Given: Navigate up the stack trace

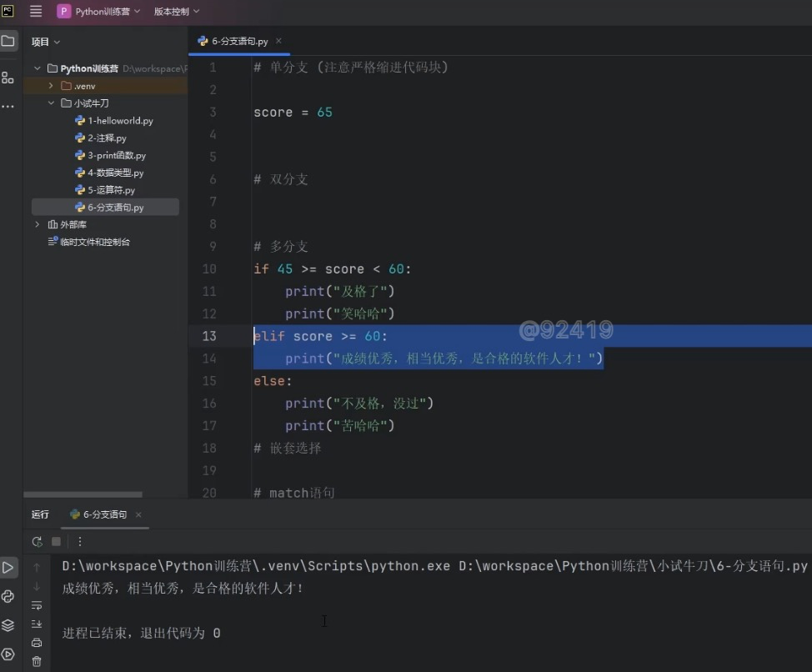Looking at the screenshot, I should pos(37,568).
